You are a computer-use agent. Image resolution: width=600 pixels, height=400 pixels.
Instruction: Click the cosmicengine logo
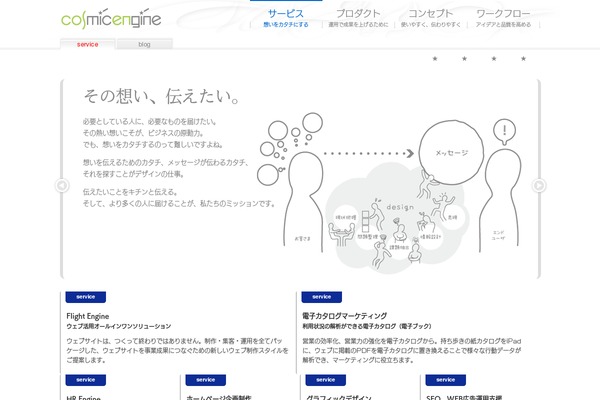point(111,19)
